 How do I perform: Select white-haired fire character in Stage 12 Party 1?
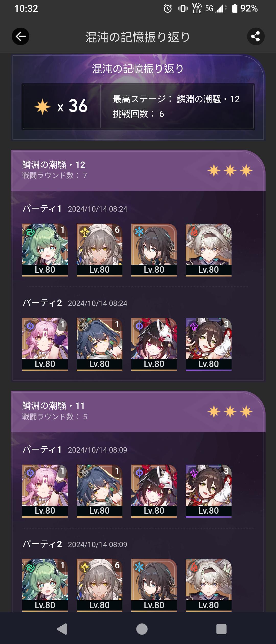(209, 250)
